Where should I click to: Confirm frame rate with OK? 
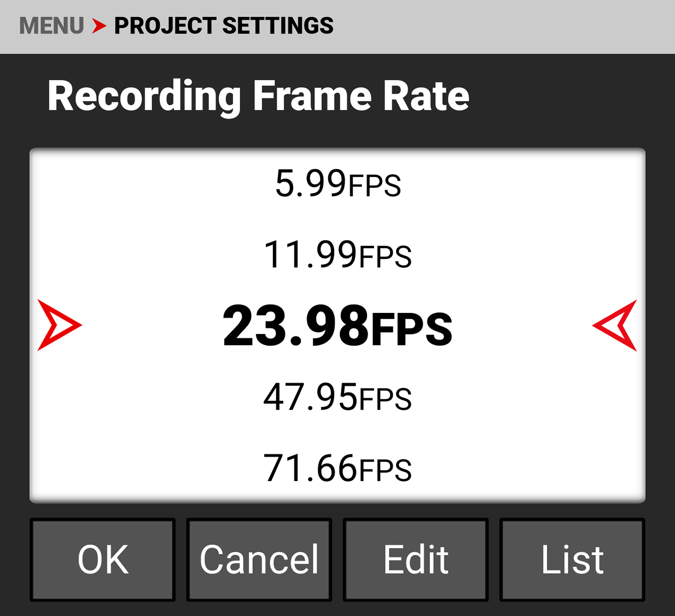tap(102, 559)
